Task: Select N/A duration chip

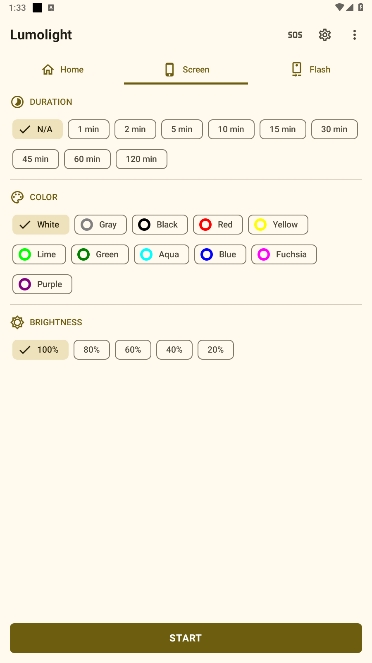Action: tap(38, 129)
